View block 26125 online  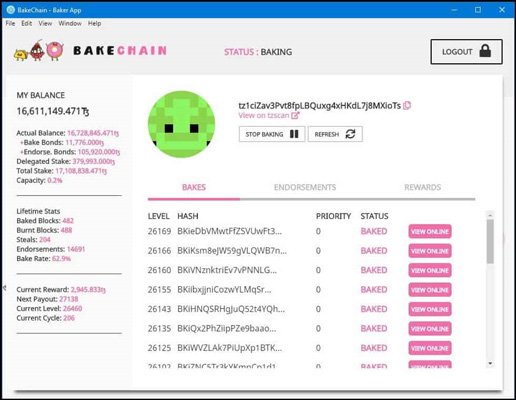click(x=430, y=348)
